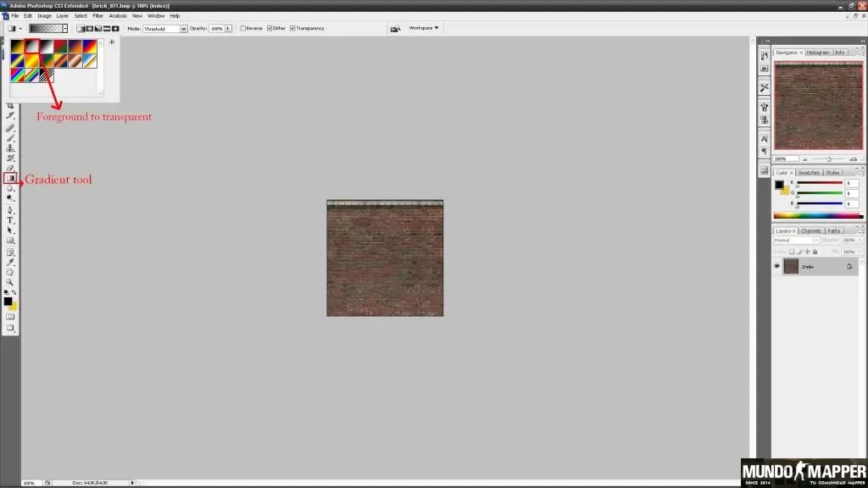Open the gradient picker dropdown arrow
The height and width of the screenshot is (488, 868).
tap(64, 28)
